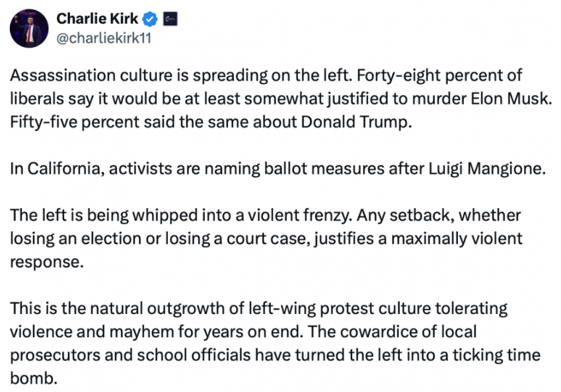Open the circular profile avatar
Screen dimensions: 561x392
(x=29, y=28)
